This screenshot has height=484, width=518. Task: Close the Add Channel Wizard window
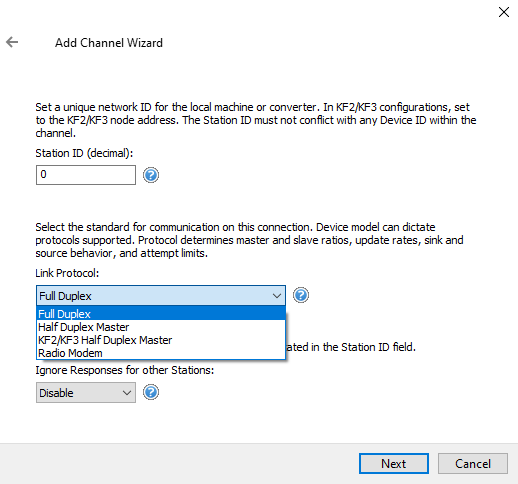504,12
